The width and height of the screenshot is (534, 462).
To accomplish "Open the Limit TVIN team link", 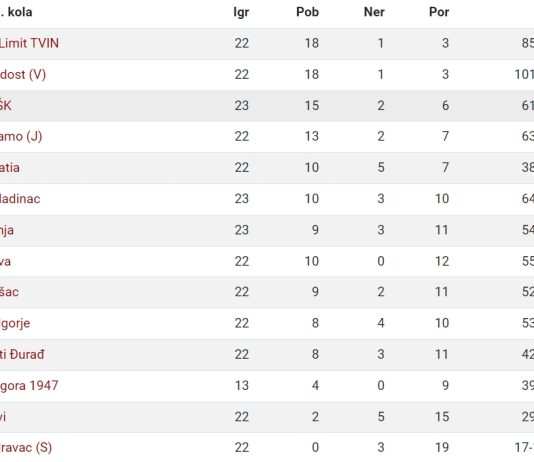I will click(x=29, y=43).
